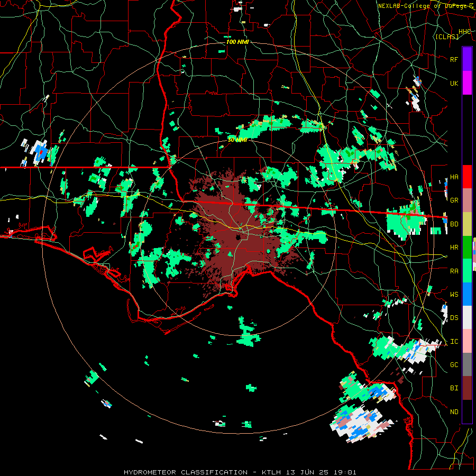
Task: Click the red HA color swatch in legend
Action: pos(467,177)
